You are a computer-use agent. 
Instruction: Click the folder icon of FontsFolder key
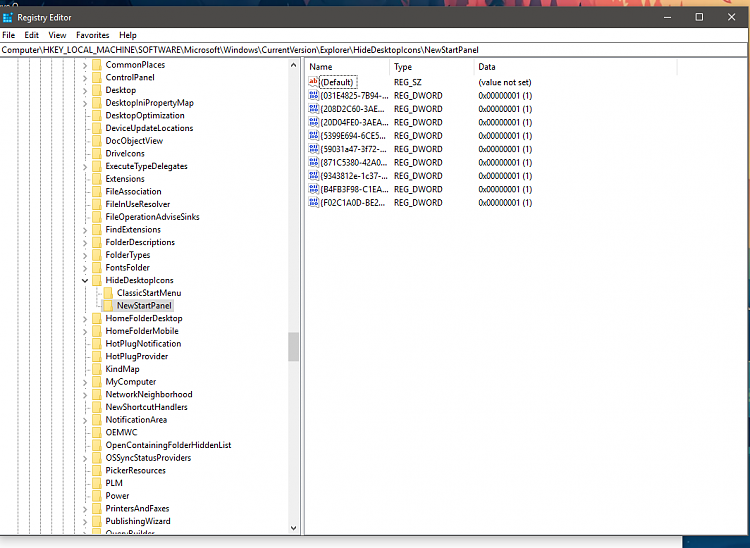pyautogui.click(x=97, y=267)
